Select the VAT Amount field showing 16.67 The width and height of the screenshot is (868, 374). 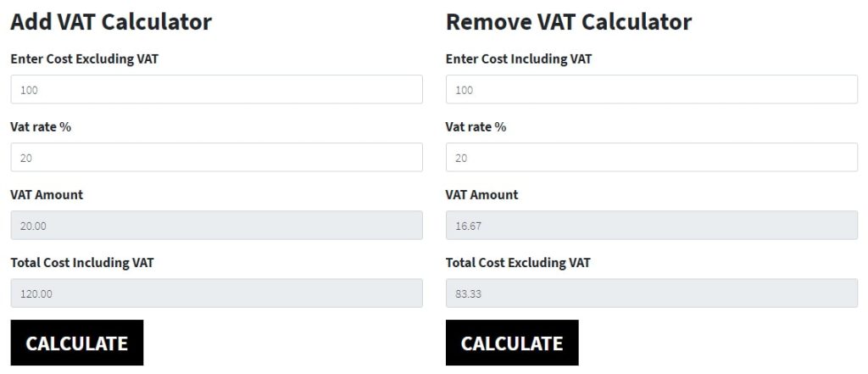pyautogui.click(x=651, y=226)
